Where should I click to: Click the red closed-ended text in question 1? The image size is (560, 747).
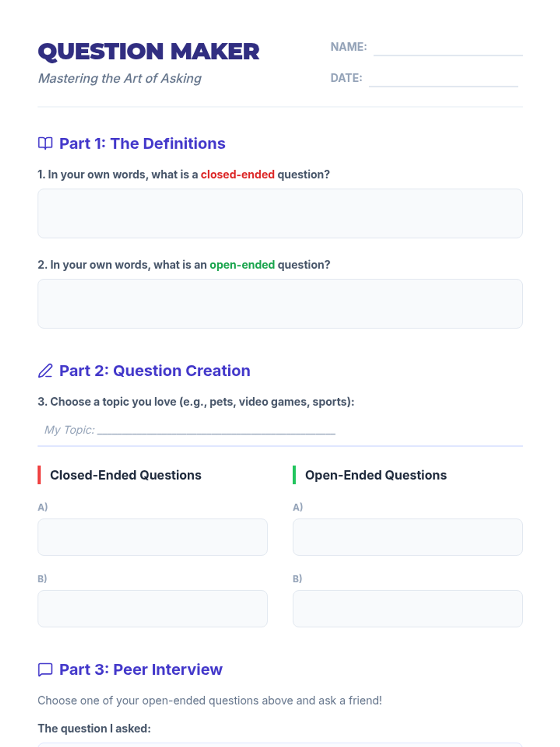pyautogui.click(x=238, y=175)
